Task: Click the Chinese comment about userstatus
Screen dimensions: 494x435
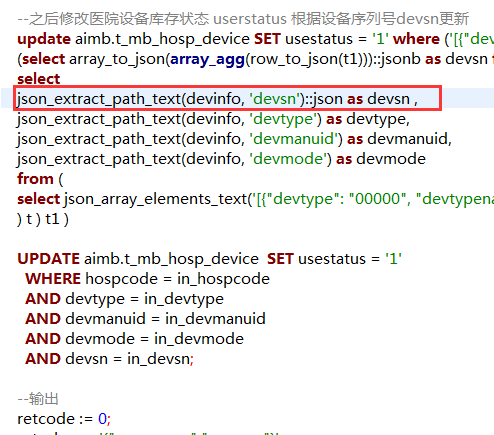Action: coord(243,19)
